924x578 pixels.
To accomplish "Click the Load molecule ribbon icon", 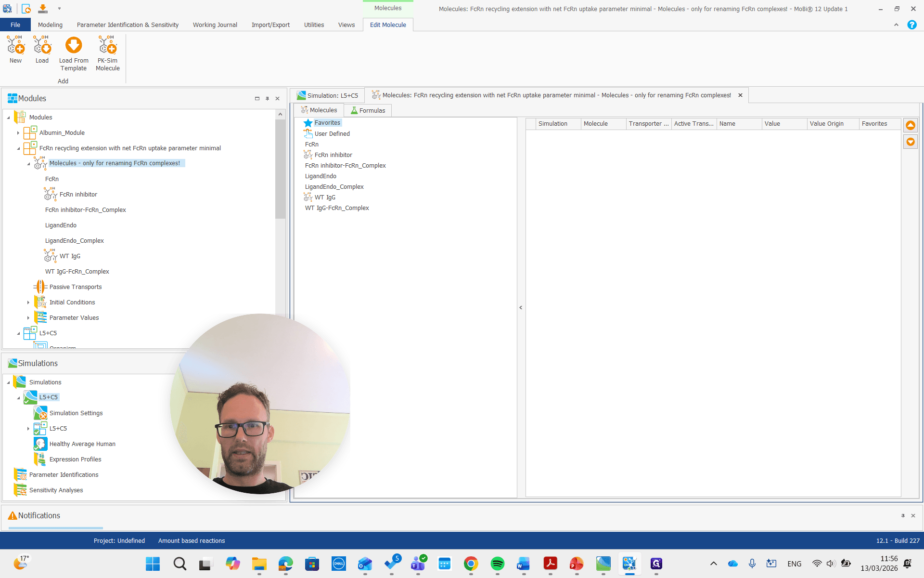I will pos(42,45).
